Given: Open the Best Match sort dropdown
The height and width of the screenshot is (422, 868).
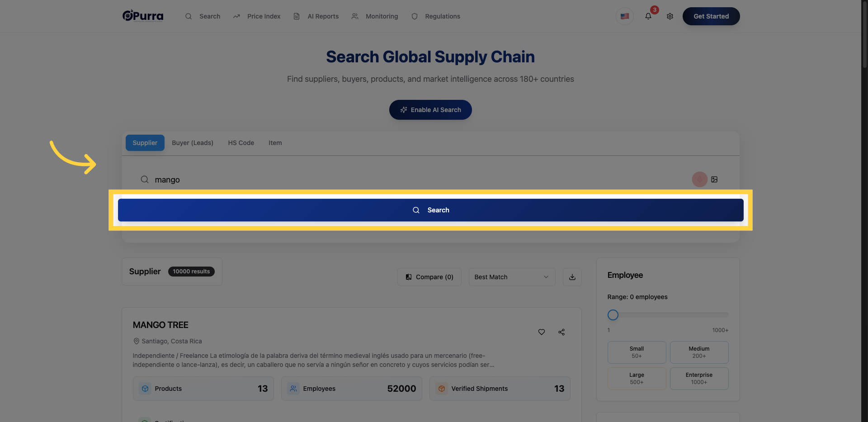Looking at the screenshot, I should 512,277.
